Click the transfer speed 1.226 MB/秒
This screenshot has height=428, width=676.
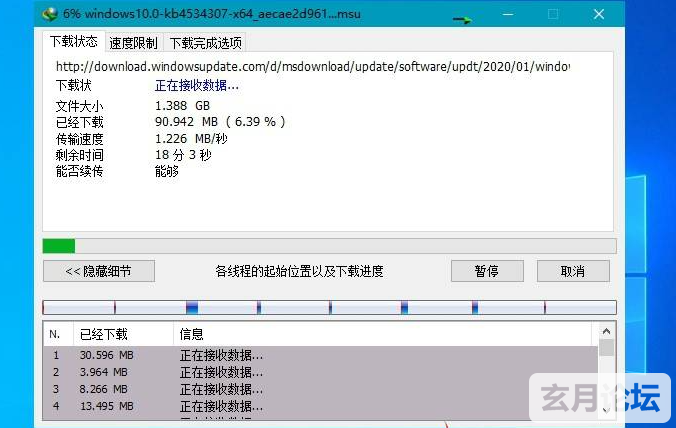pyautogui.click(x=191, y=138)
